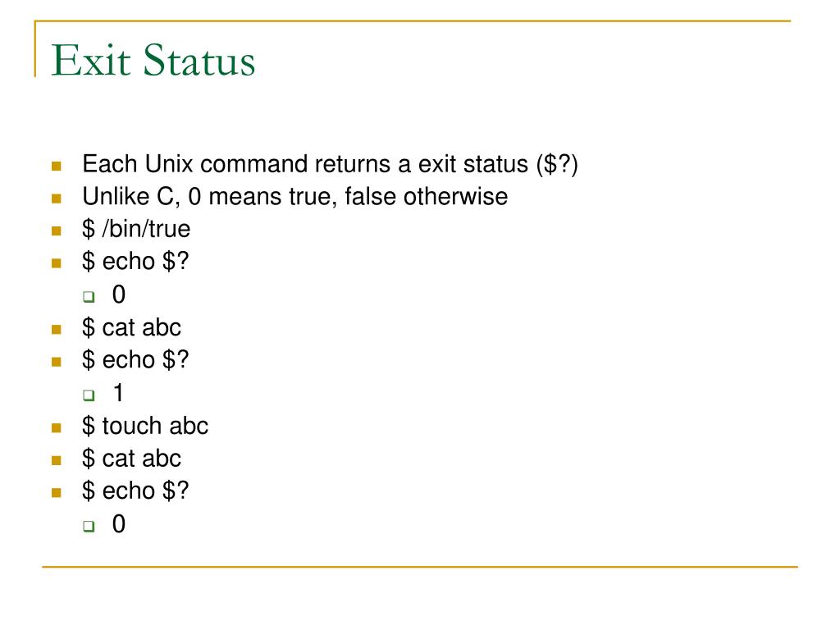Click the "0" output below the first echo command

coord(119,294)
